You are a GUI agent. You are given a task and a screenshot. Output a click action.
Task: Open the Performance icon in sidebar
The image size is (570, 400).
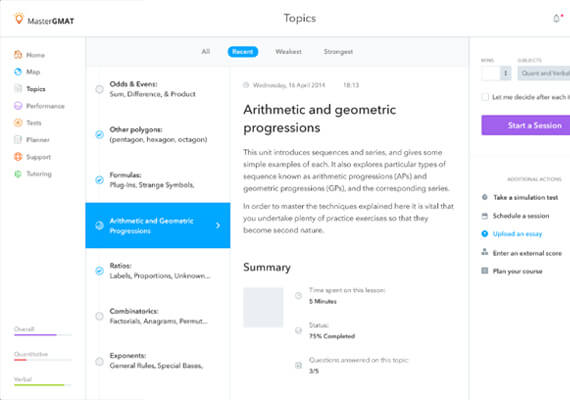coord(18,106)
